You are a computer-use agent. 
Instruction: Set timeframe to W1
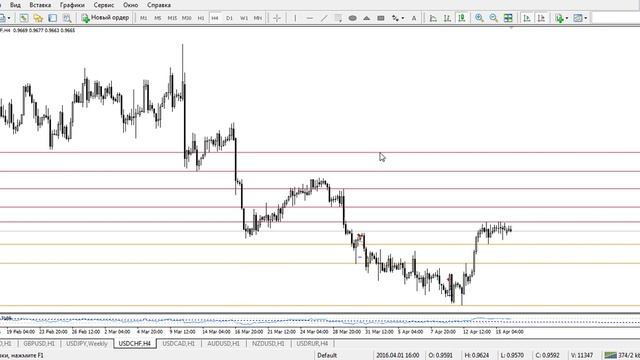[x=244, y=18]
